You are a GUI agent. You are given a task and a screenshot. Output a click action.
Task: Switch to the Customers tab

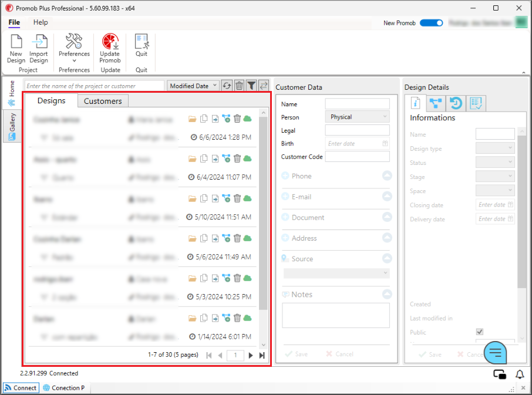click(x=103, y=101)
